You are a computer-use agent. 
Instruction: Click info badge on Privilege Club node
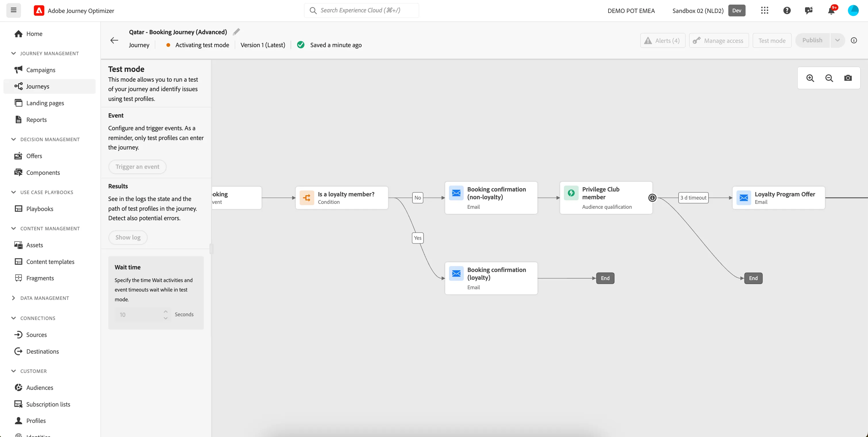point(652,198)
